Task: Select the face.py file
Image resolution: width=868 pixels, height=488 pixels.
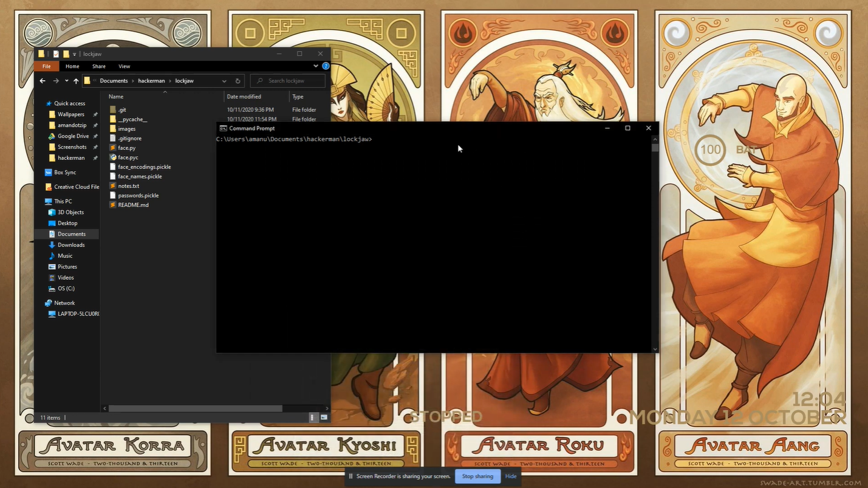Action: pos(126,148)
